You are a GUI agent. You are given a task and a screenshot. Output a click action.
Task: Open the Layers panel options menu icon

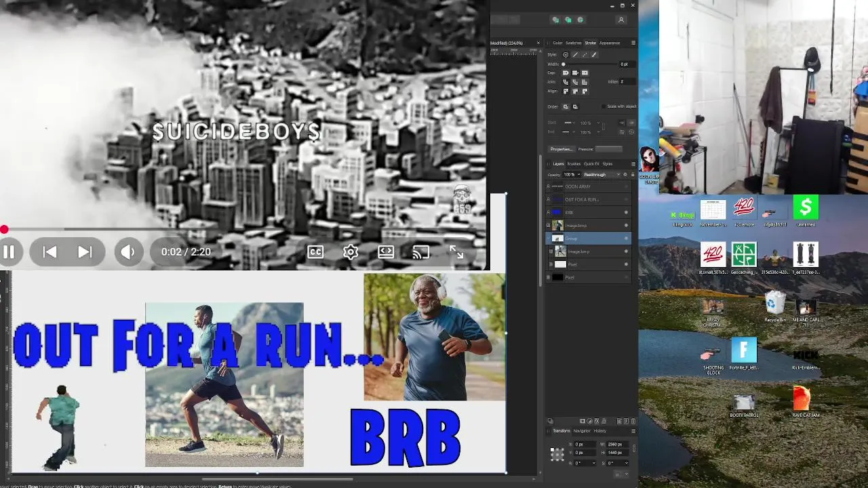pos(633,164)
